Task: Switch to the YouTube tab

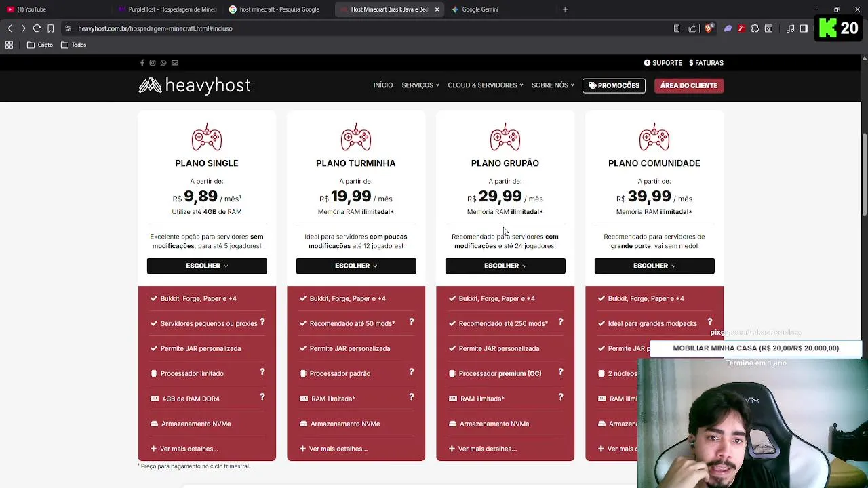Action: [54, 9]
